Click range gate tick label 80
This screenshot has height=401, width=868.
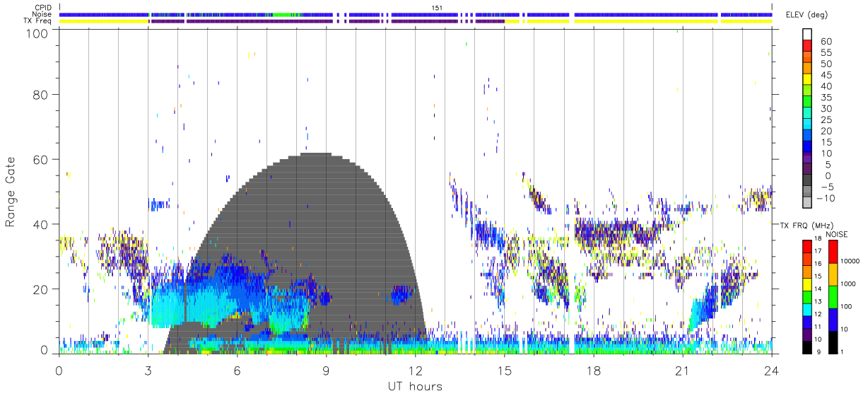41,94
